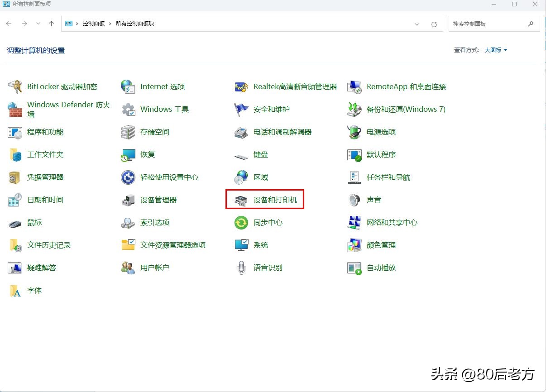Open the 备份和还原(Windows 7) icon

pyautogui.click(x=354, y=109)
